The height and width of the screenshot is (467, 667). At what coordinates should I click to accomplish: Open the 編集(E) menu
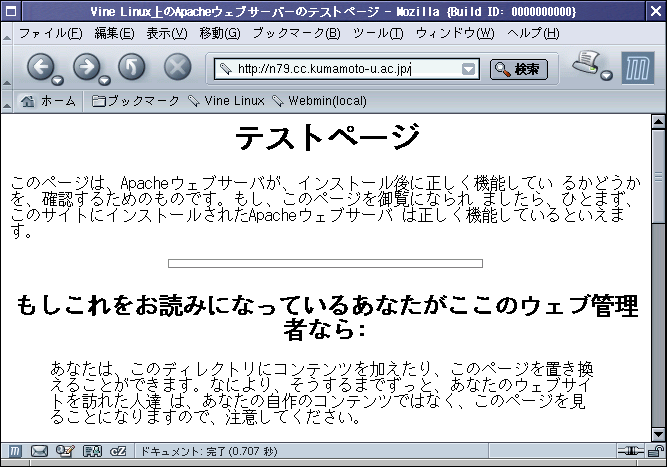click(114, 33)
